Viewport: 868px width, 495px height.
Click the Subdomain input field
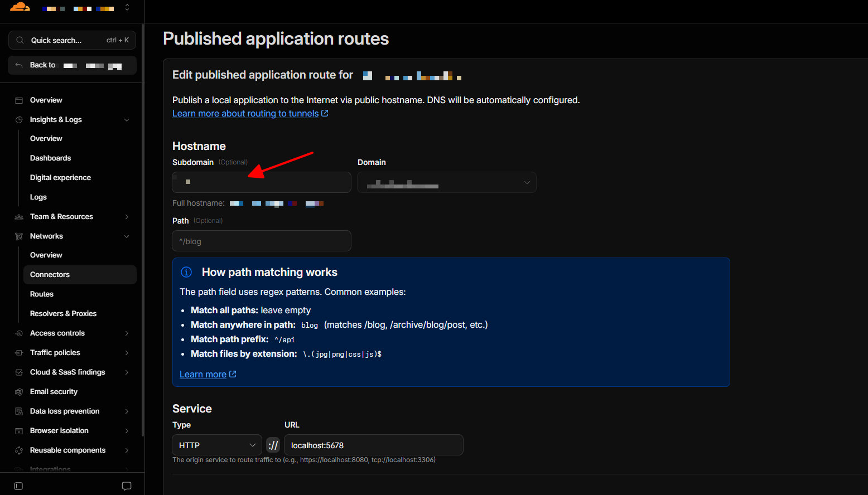coord(262,182)
